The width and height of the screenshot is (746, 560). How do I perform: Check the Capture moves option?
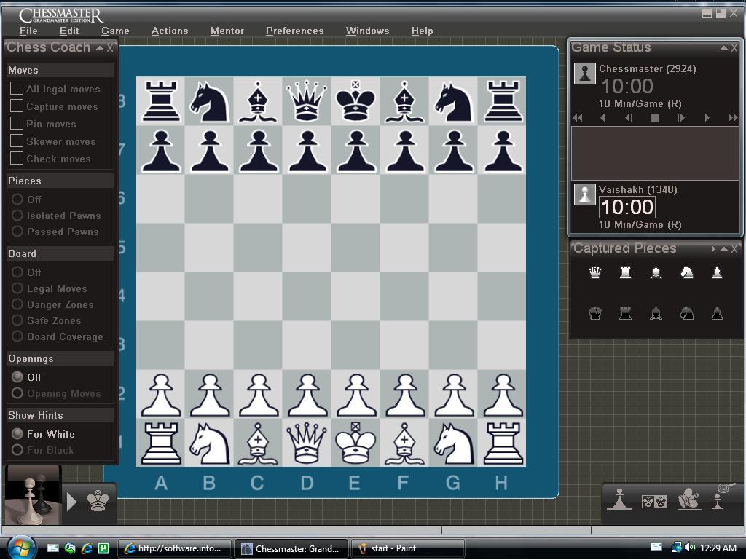(x=17, y=106)
